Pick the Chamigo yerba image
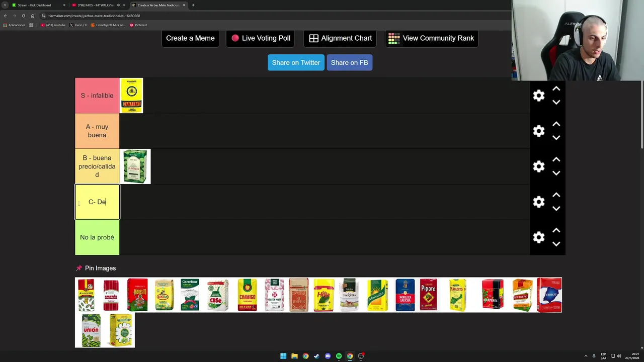 (247, 295)
